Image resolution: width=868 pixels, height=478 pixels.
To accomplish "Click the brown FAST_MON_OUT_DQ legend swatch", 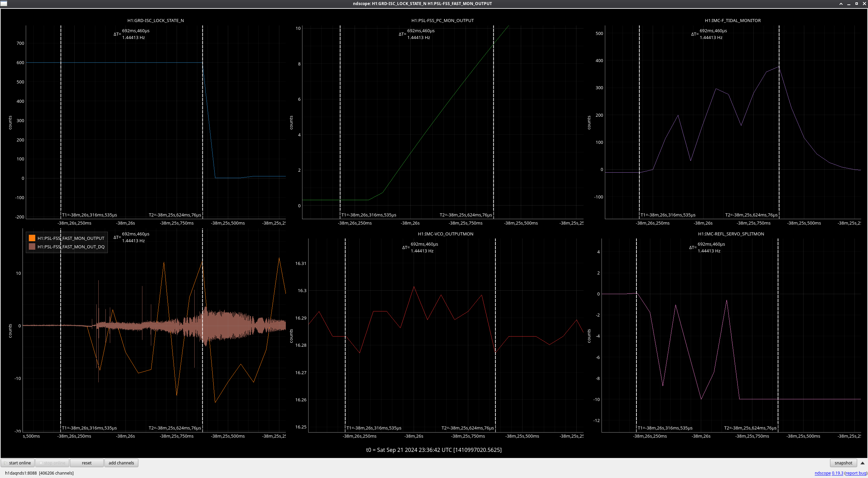I will [x=32, y=247].
